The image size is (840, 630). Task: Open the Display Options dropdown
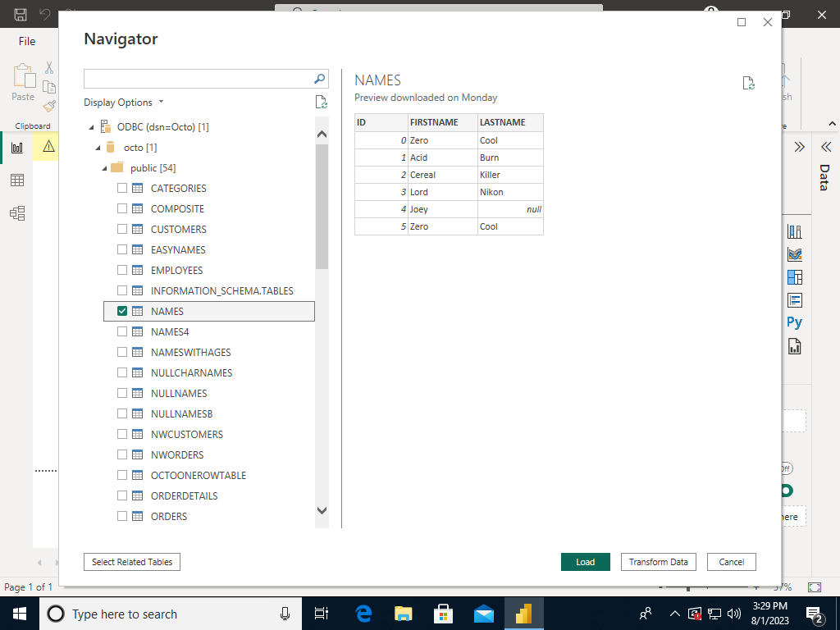121,102
